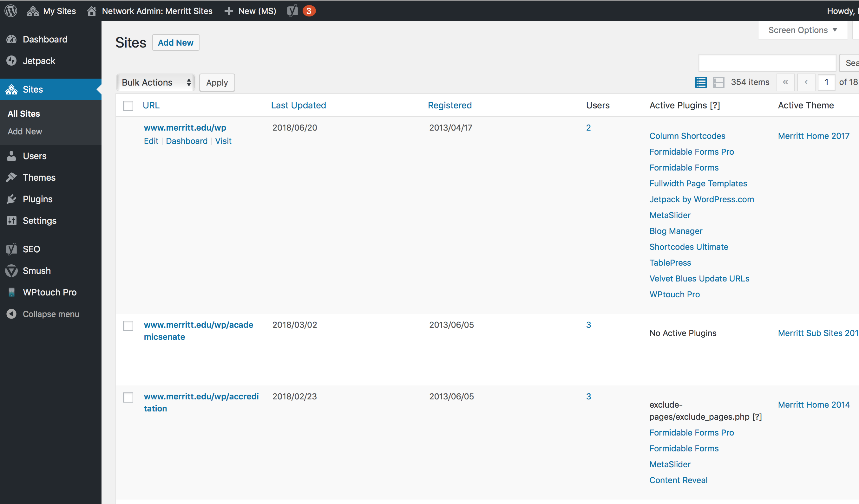
Task: Expand the Screen Options panel
Action: point(803,30)
